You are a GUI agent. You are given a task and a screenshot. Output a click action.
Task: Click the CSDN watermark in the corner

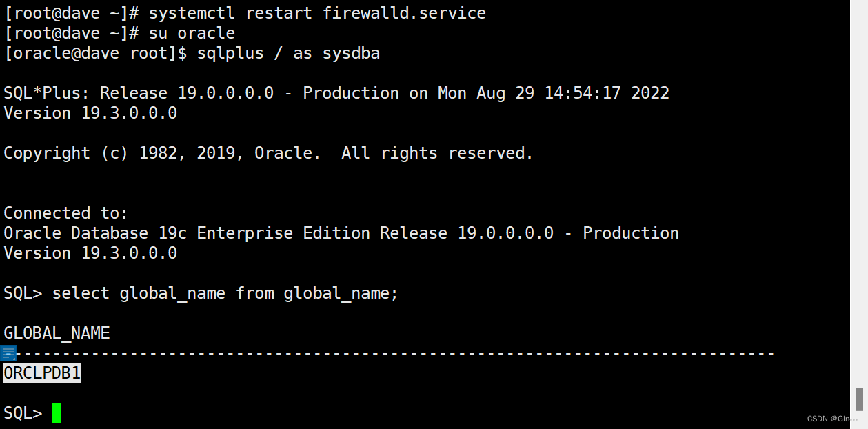(x=834, y=418)
